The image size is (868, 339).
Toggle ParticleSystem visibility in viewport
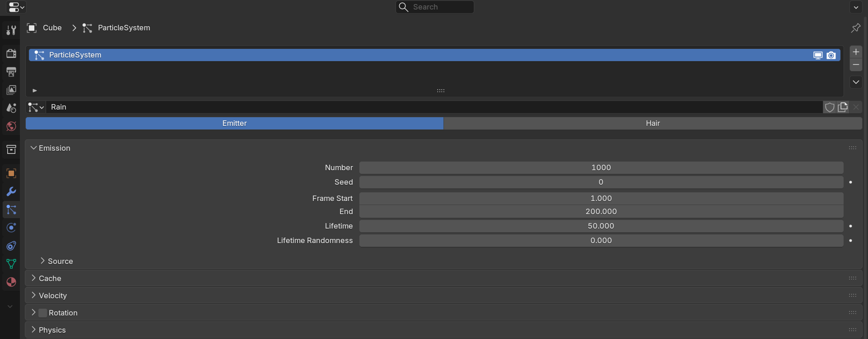[x=818, y=55]
